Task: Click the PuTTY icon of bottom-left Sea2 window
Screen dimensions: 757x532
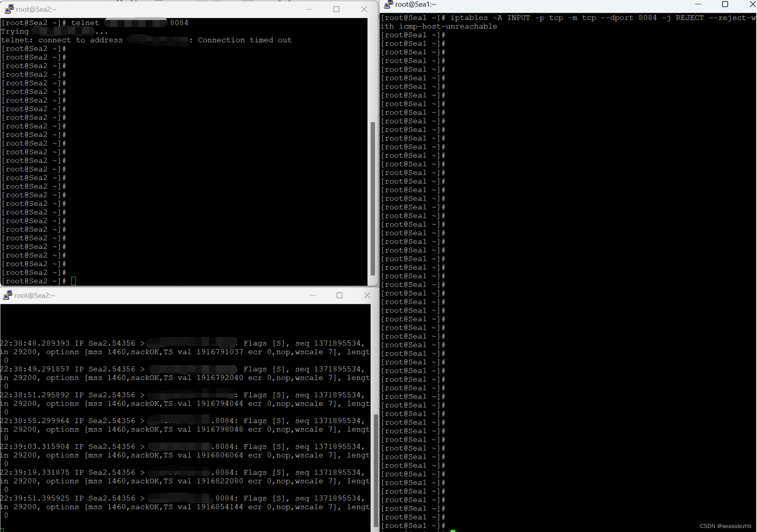Action: 8,295
